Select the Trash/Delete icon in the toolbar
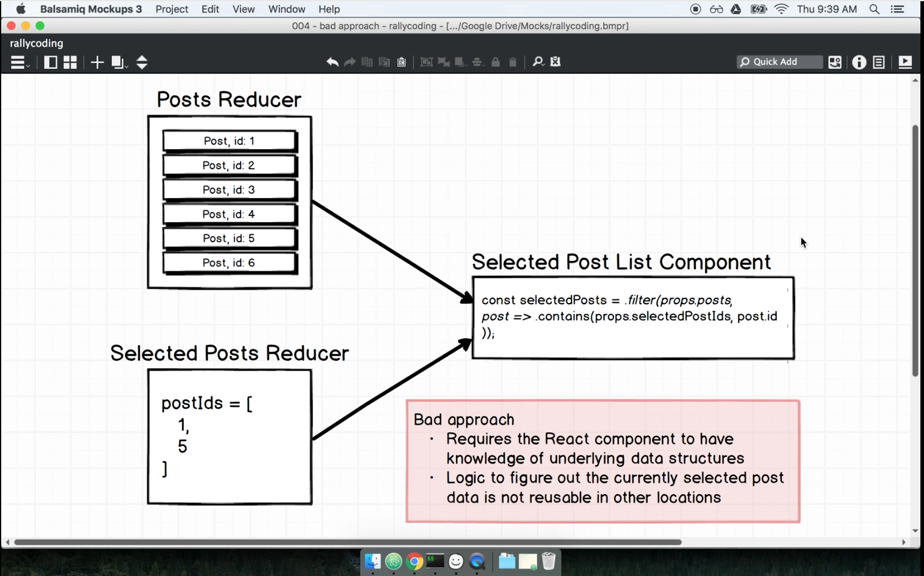The width and height of the screenshot is (924, 576). pyautogui.click(x=512, y=62)
